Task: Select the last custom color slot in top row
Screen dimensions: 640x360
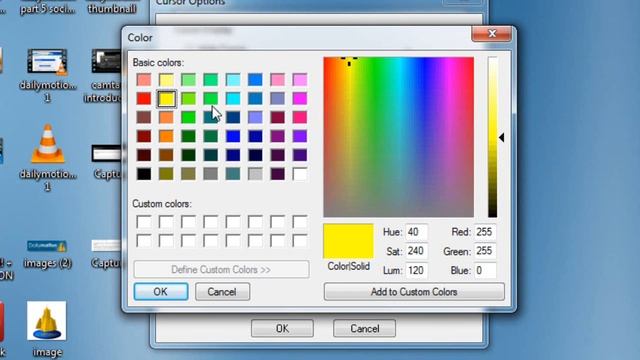Action: (300, 222)
